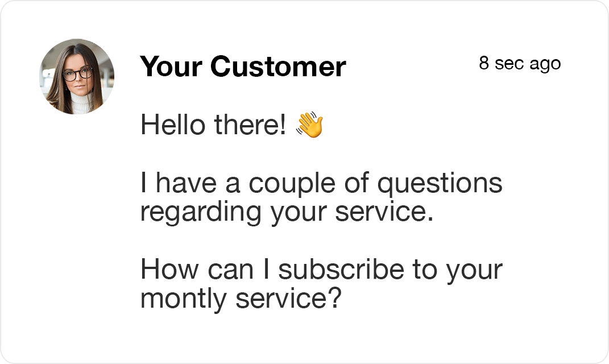This screenshot has height=364, width=609.
Task: Click the word "ago" in the timestamp
Action: point(545,64)
